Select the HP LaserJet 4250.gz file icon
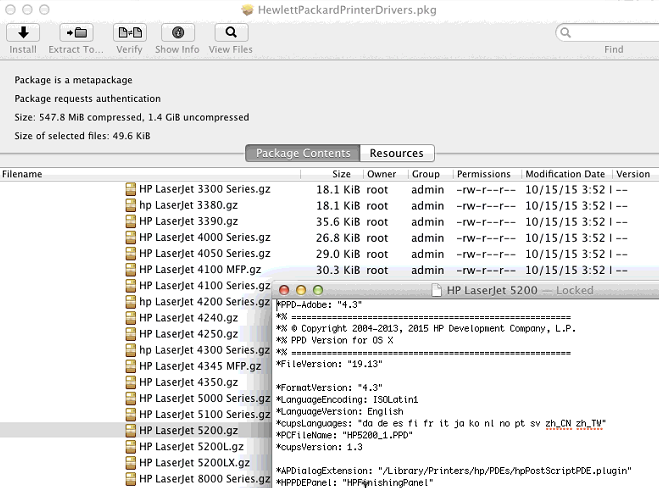The height and width of the screenshot is (488, 659). click(131, 334)
